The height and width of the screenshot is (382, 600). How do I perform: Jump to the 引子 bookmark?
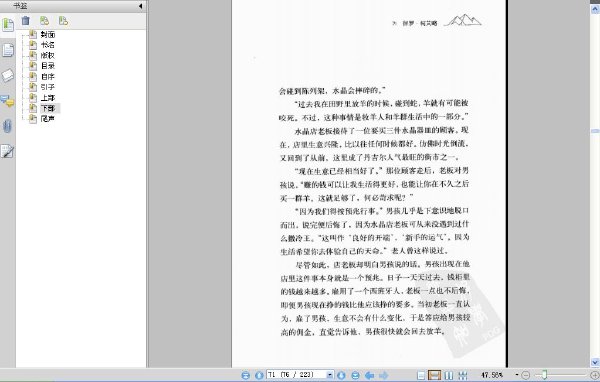coord(48,87)
